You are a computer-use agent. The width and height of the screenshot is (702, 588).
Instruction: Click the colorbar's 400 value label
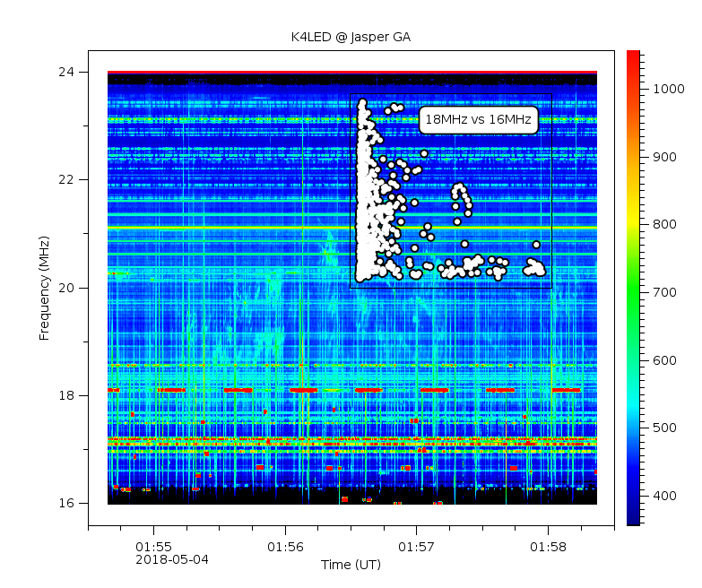(x=664, y=496)
